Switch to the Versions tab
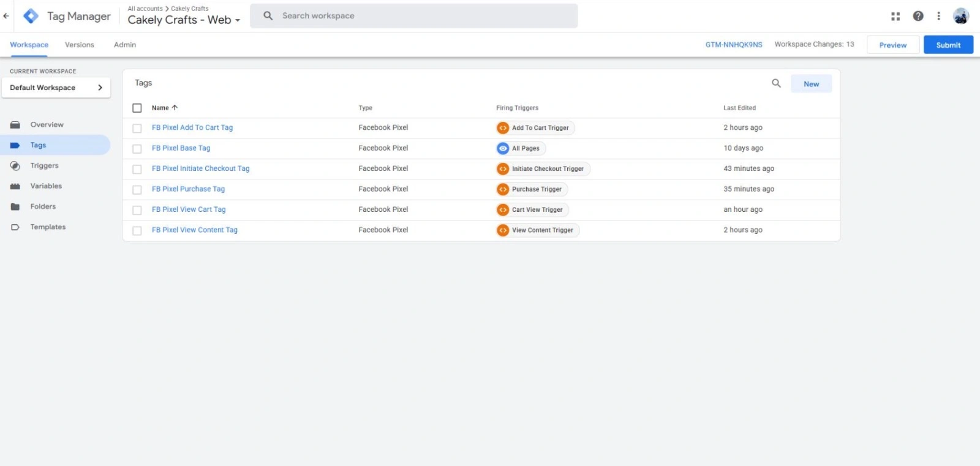Screen dimensions: 980x466 pos(80,45)
